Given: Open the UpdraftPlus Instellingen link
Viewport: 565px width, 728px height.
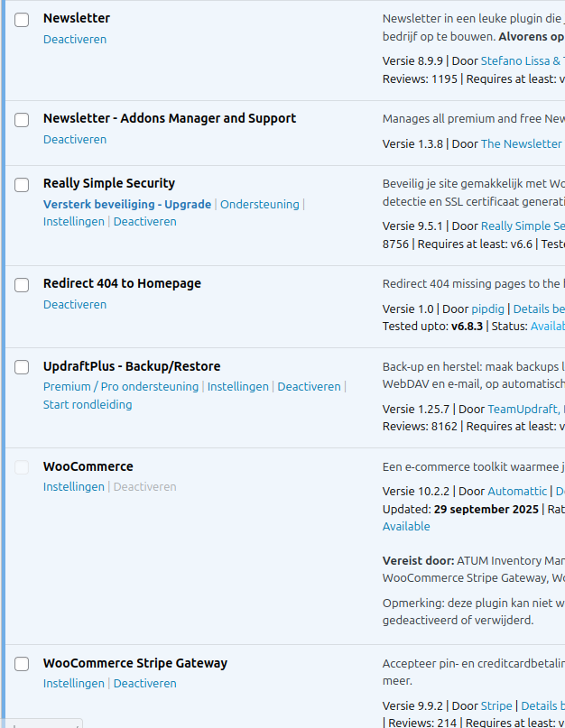Looking at the screenshot, I should click(x=237, y=387).
